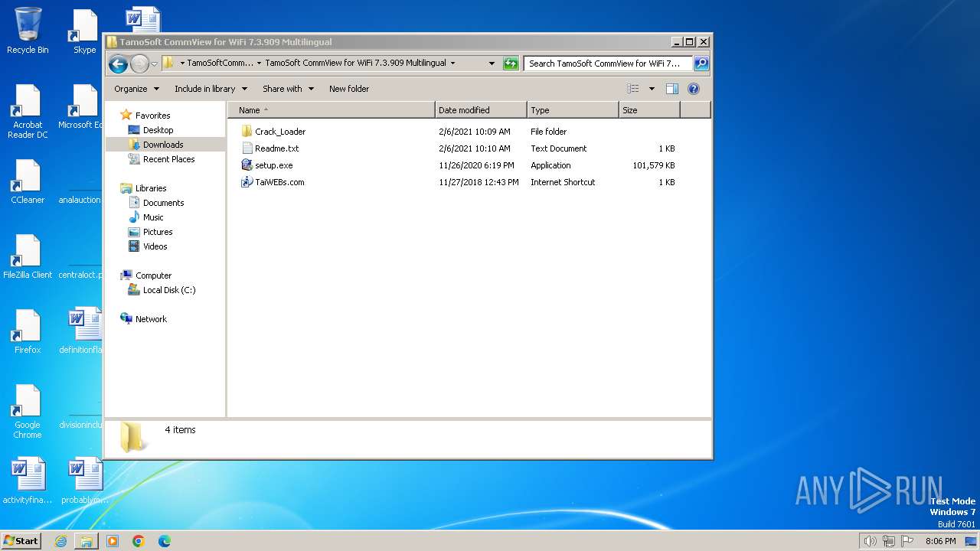
Task: Click Recent Places in the navigation pane
Action: (x=168, y=159)
